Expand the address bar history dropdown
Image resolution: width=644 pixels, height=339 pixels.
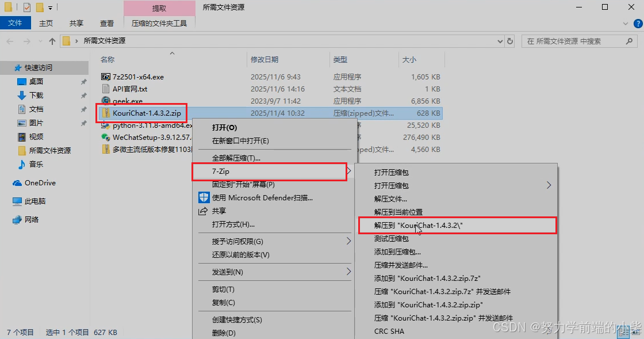(x=500, y=41)
